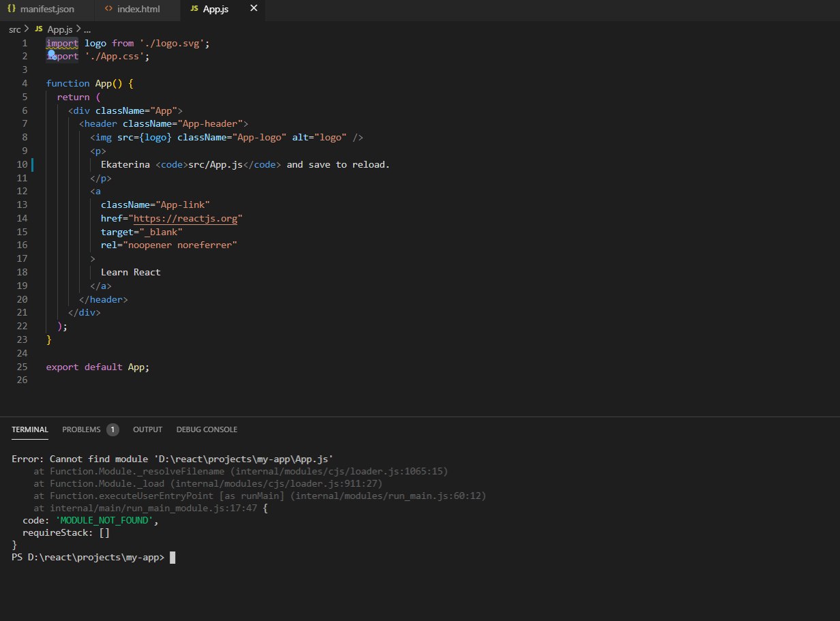Show the OUTPUT panel tab
840x621 pixels.
click(147, 429)
